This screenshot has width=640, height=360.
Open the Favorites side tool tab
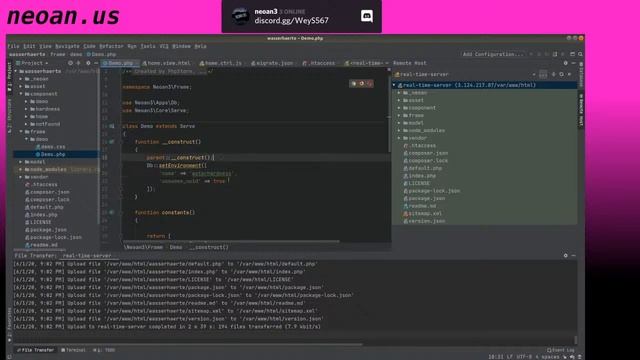point(9,326)
